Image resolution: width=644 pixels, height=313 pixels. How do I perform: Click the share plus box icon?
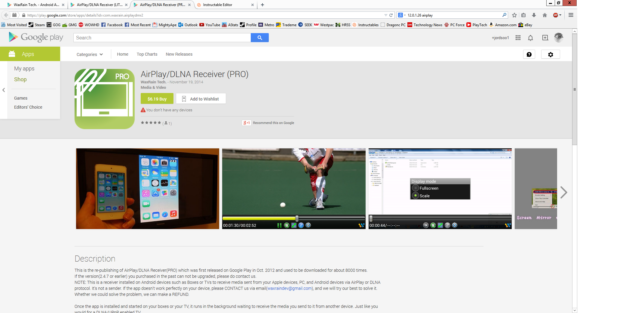(545, 38)
